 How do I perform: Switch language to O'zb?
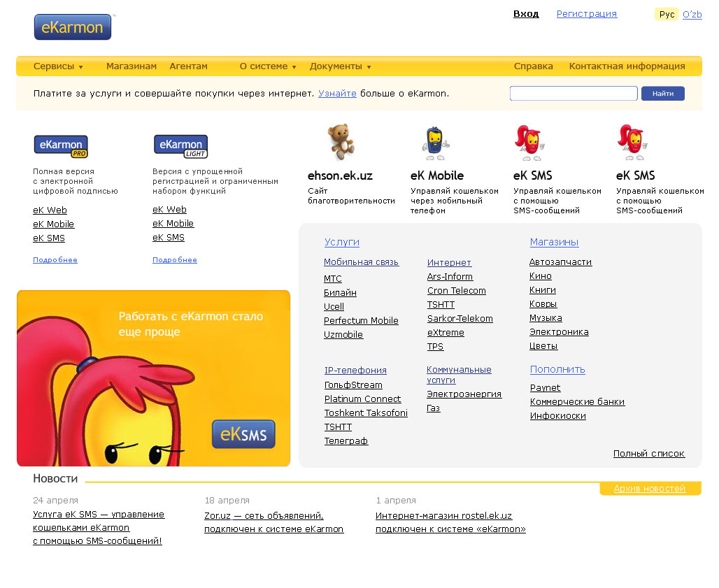click(x=692, y=14)
